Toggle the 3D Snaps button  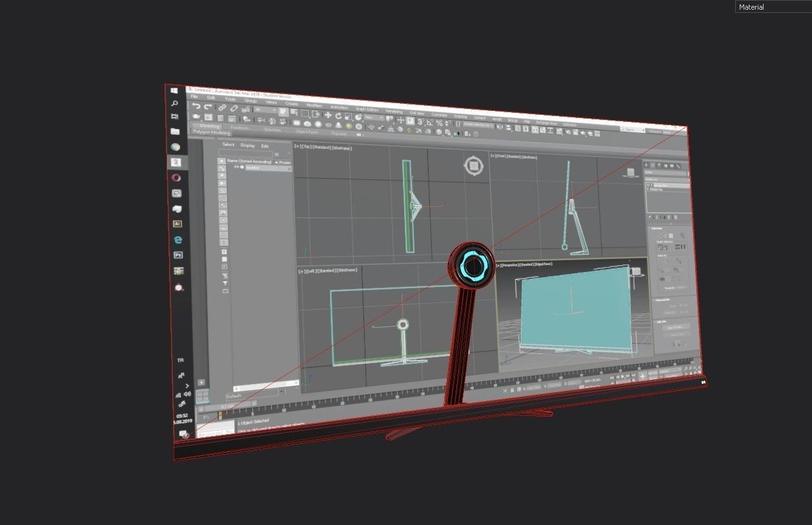[x=420, y=121]
